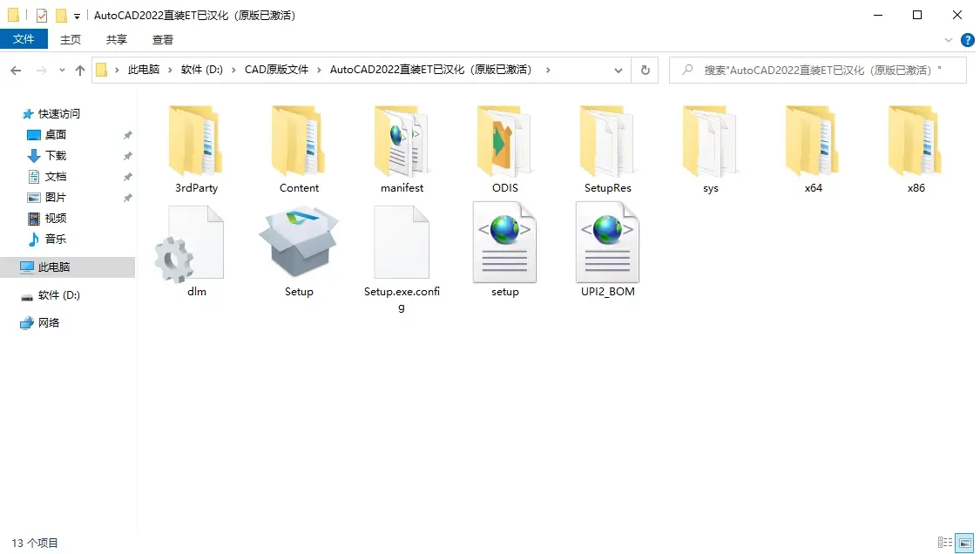Refresh the current folder view

[645, 70]
